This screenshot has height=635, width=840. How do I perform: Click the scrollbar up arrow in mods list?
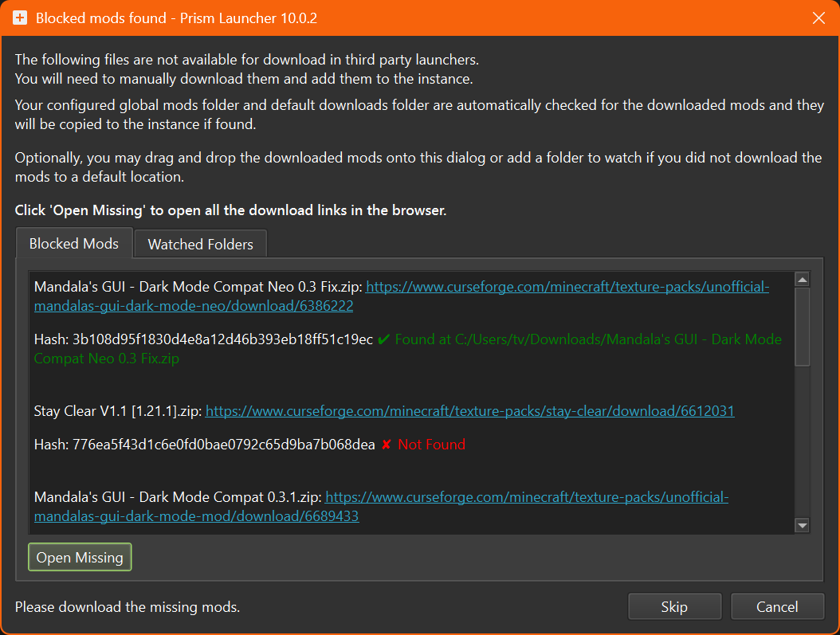point(802,279)
